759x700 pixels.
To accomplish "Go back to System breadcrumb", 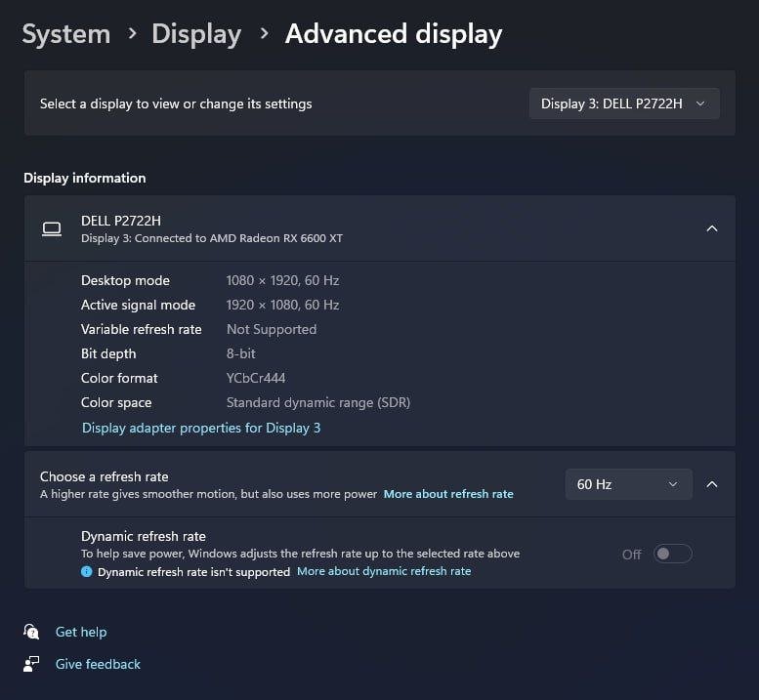I will point(66,34).
